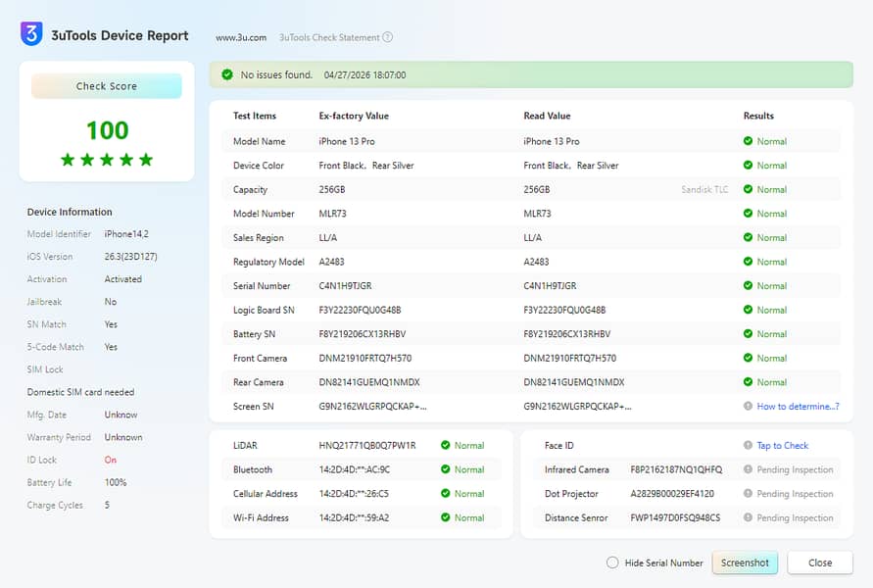Image resolution: width=873 pixels, height=588 pixels.
Task: Click the info icon on the Screen SN row
Action: pyautogui.click(x=748, y=406)
